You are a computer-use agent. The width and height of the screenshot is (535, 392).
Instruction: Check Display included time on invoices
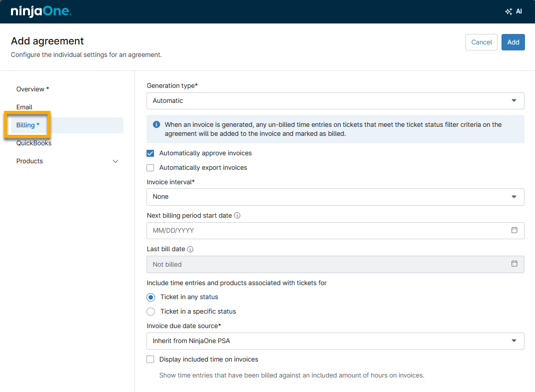click(x=150, y=360)
